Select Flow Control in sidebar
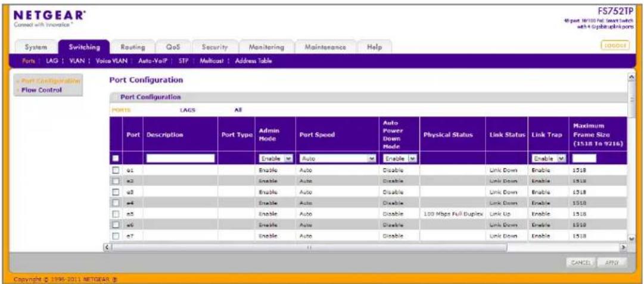 (42, 89)
